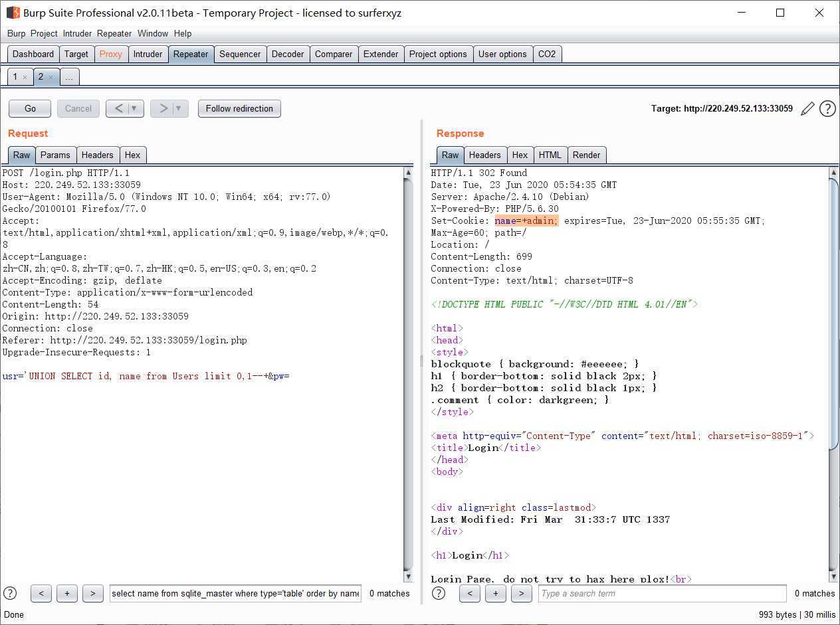Click help icon beside Response search bar

[439, 593]
